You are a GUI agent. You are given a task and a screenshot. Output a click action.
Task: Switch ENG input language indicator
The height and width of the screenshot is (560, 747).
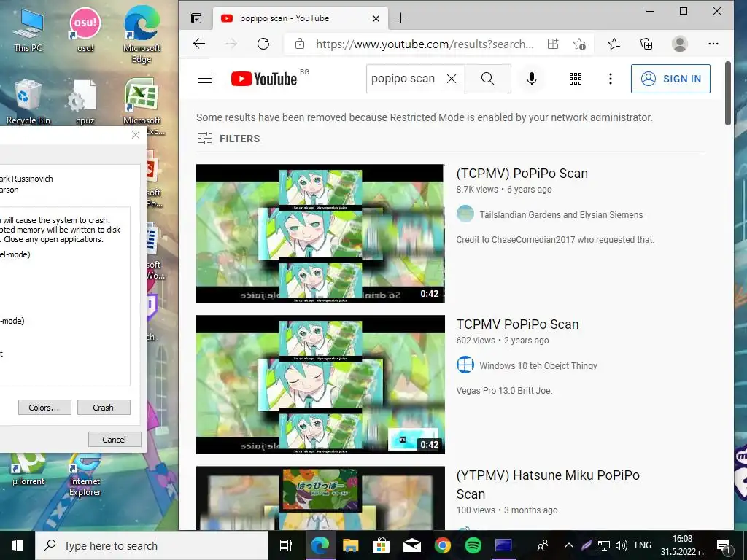(x=643, y=545)
